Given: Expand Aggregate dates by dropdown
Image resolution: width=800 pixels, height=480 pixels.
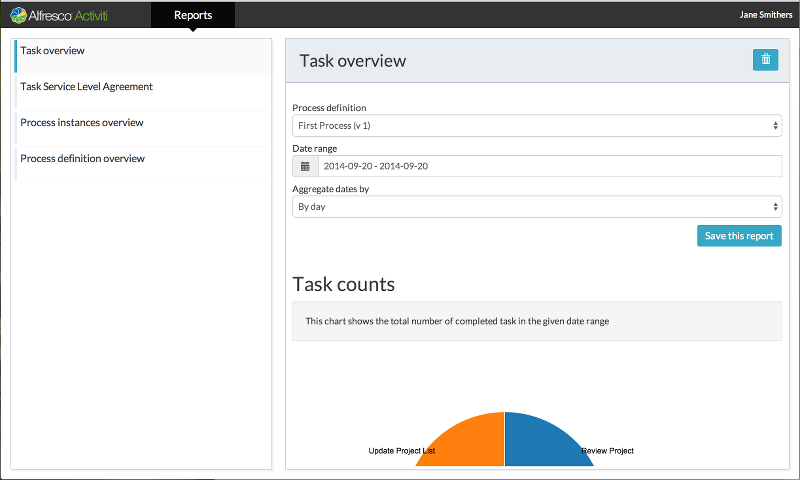Looking at the screenshot, I should (x=537, y=207).
